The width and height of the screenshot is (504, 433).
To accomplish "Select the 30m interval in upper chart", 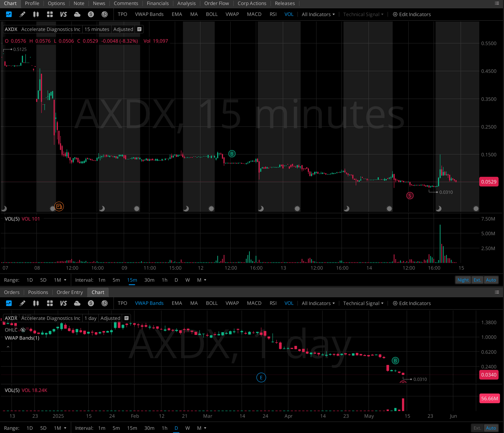I will pyautogui.click(x=149, y=280).
